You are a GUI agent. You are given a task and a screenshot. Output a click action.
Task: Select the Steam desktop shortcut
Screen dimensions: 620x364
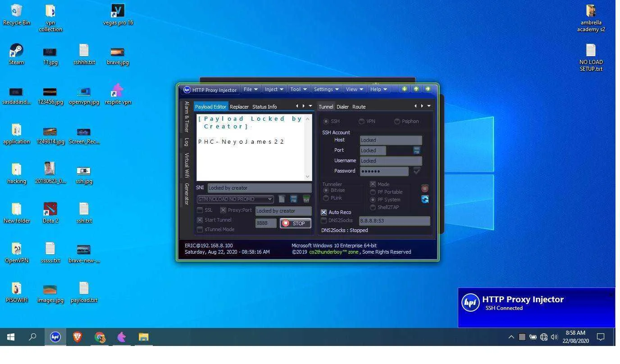click(16, 55)
